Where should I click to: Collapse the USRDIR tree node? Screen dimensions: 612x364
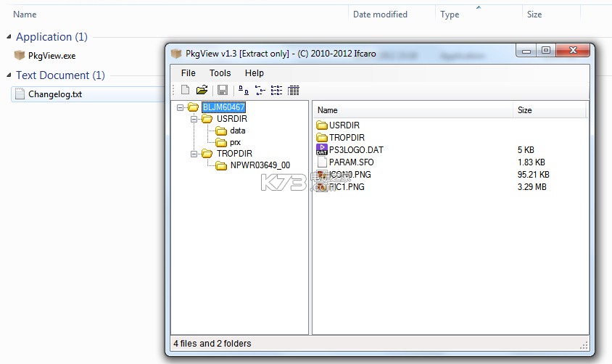tap(194, 119)
